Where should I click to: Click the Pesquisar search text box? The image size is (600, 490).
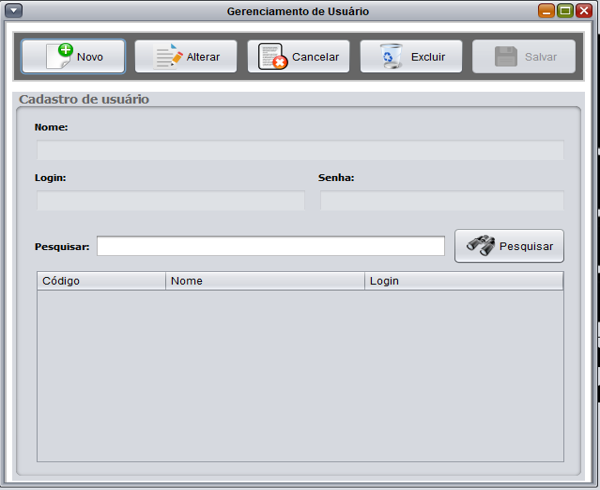coord(270,246)
